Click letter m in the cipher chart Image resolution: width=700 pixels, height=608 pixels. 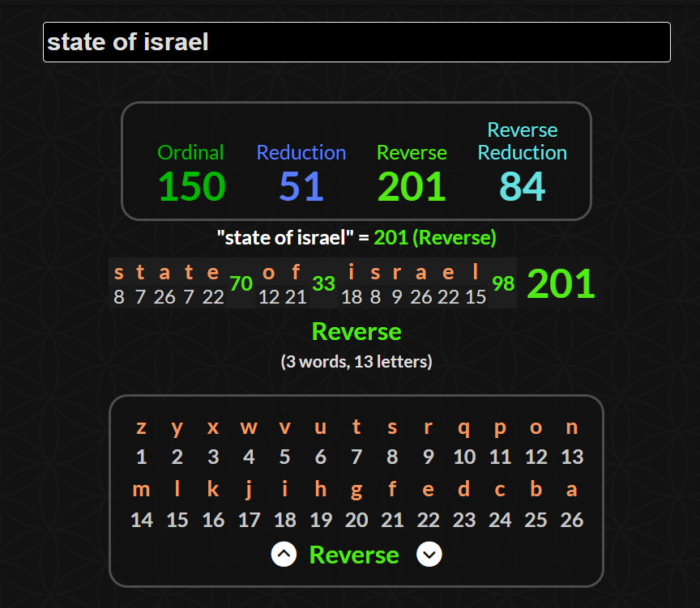[142, 490]
